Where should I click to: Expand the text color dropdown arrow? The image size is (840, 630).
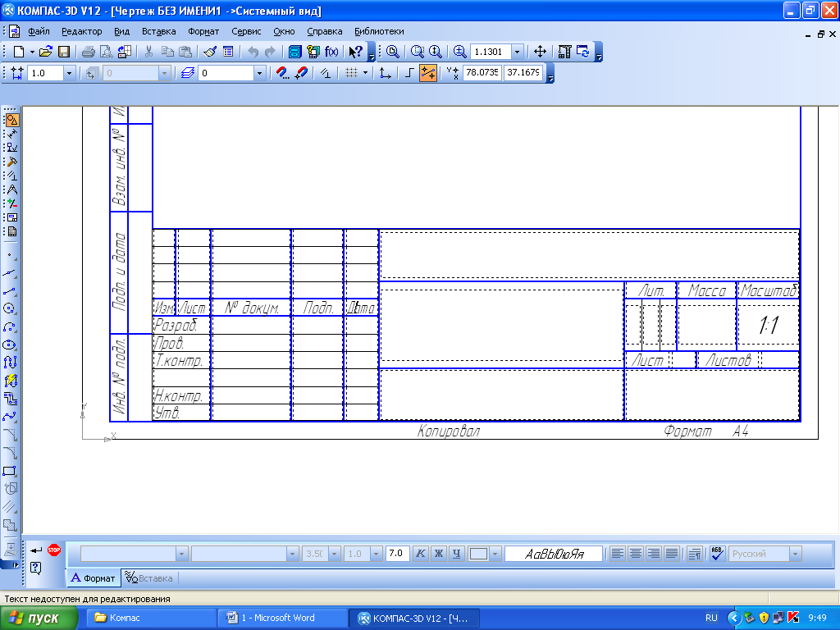coord(495,554)
